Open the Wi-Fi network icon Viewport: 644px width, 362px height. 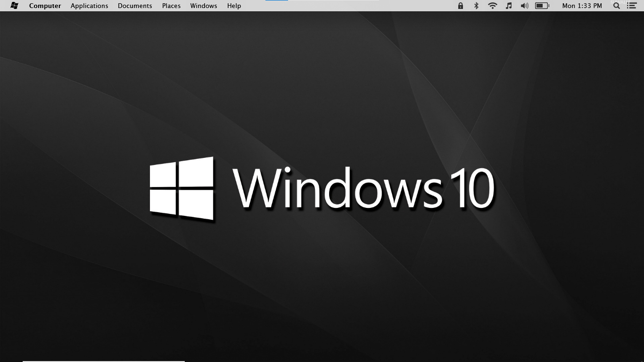tap(493, 6)
